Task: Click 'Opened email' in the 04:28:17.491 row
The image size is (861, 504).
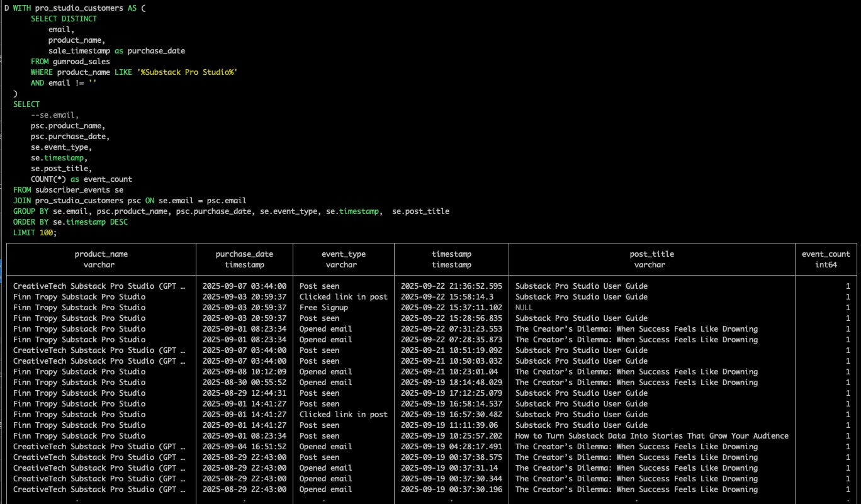Action: point(325,447)
